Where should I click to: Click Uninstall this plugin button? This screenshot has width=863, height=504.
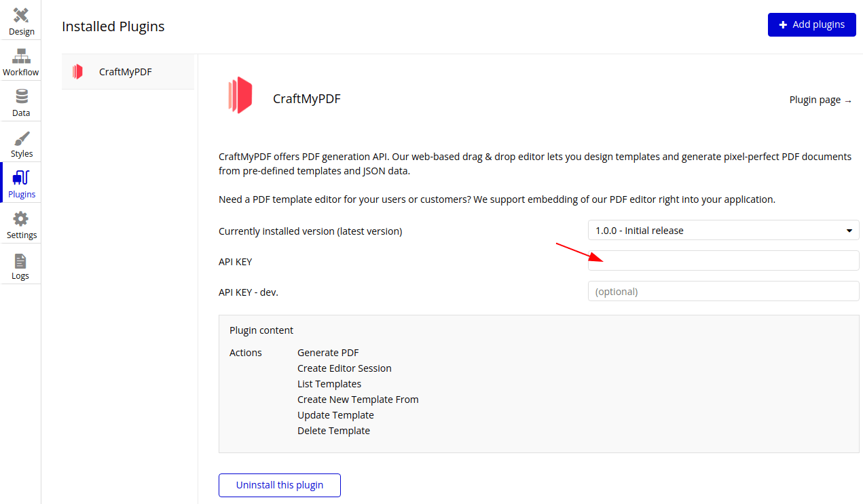pyautogui.click(x=280, y=485)
